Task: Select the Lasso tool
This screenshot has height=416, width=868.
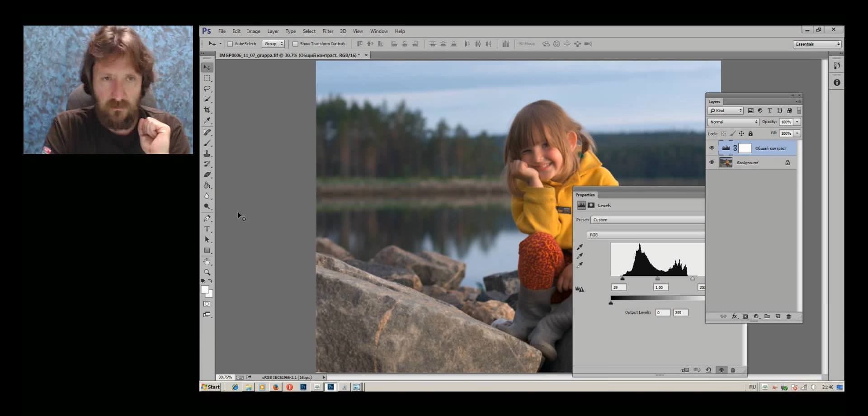Action: pos(207,89)
